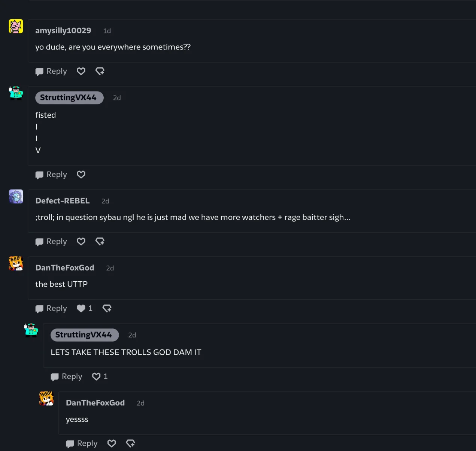Open amysilly10029's profile avatar
Image resolution: width=476 pixels, height=451 pixels.
pos(16,27)
